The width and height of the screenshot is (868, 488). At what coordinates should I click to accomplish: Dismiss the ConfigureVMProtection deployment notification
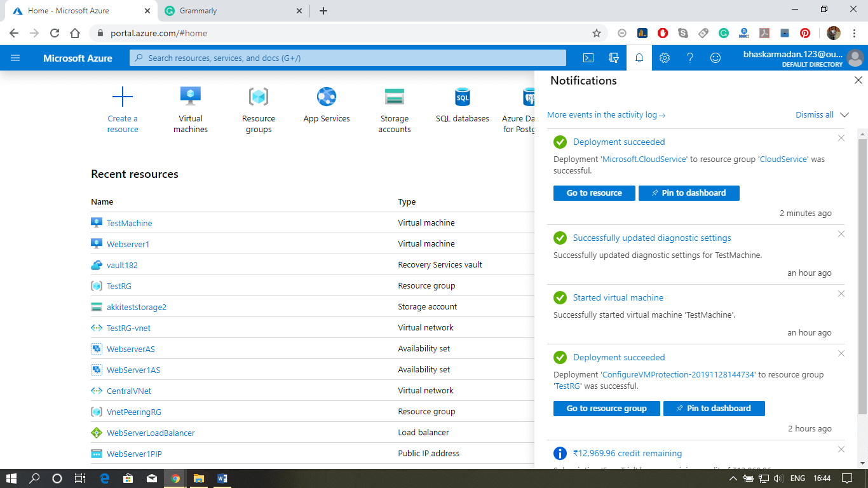841,353
